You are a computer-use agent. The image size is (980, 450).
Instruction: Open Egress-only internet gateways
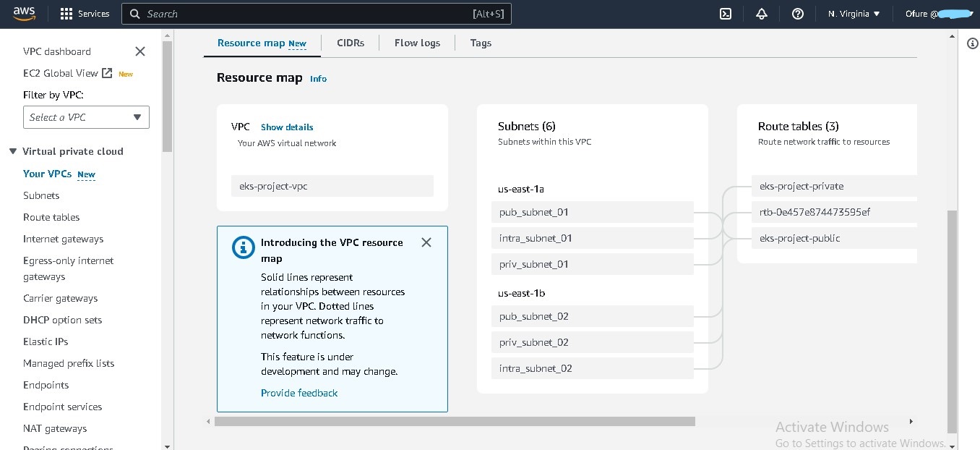(68, 268)
